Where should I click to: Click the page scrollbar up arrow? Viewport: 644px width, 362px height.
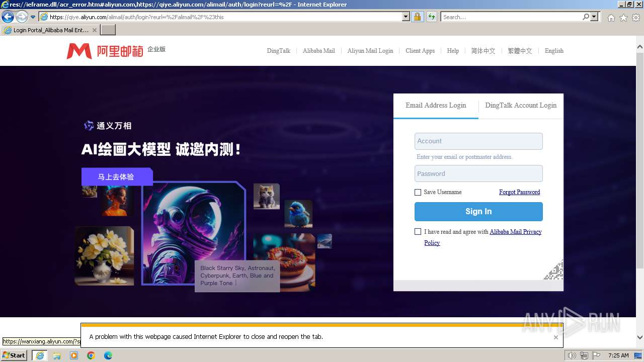[640, 47]
